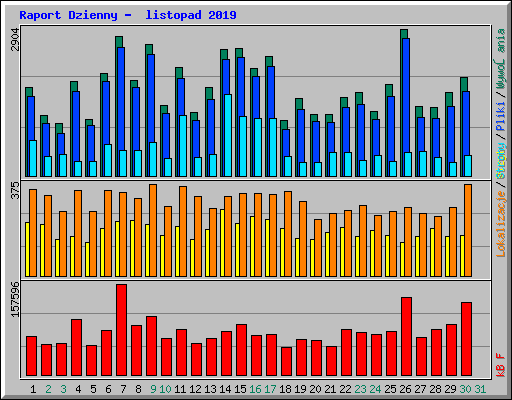Click the yellow bar for day 14
The width and height of the screenshot is (512, 400).
tap(223, 243)
